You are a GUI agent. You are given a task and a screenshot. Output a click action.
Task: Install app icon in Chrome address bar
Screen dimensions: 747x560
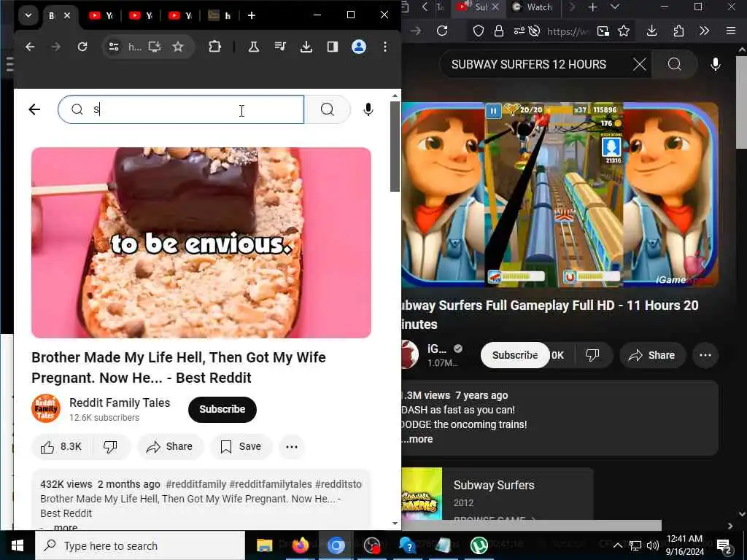coord(155,47)
